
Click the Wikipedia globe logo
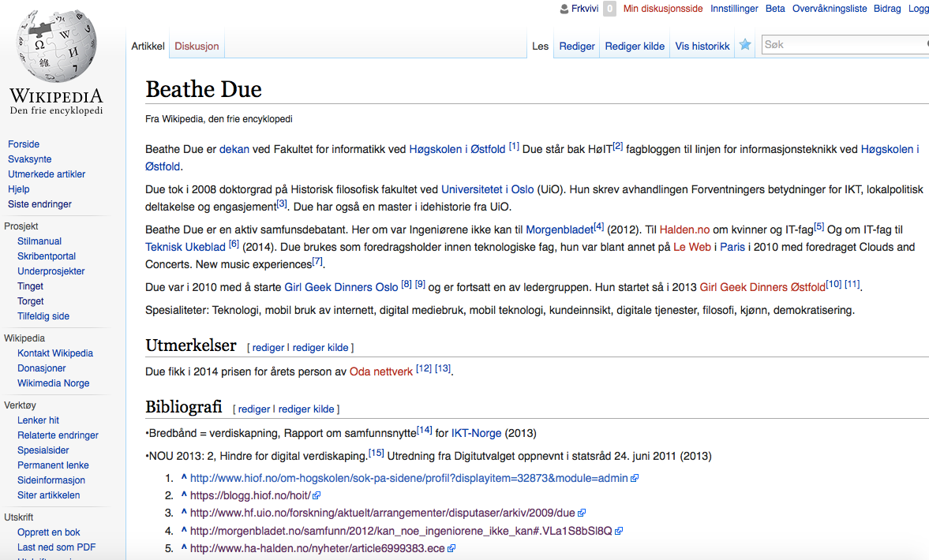[56, 47]
